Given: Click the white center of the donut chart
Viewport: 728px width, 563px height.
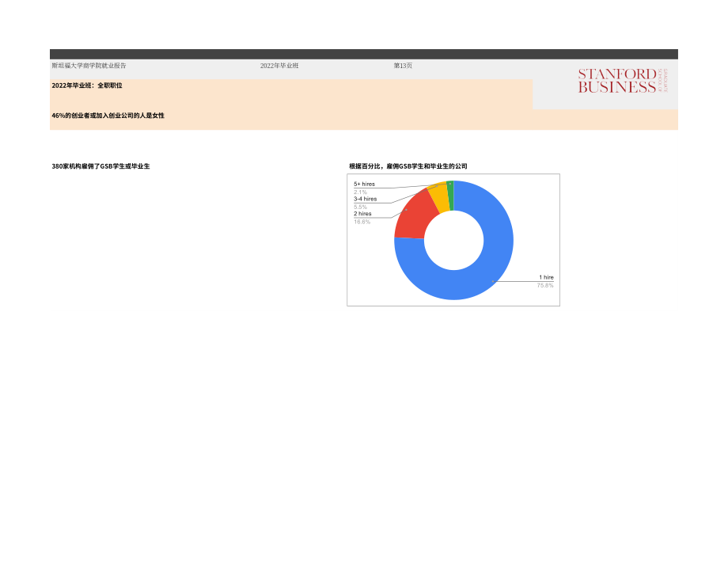Looking at the screenshot, I should click(x=453, y=240).
